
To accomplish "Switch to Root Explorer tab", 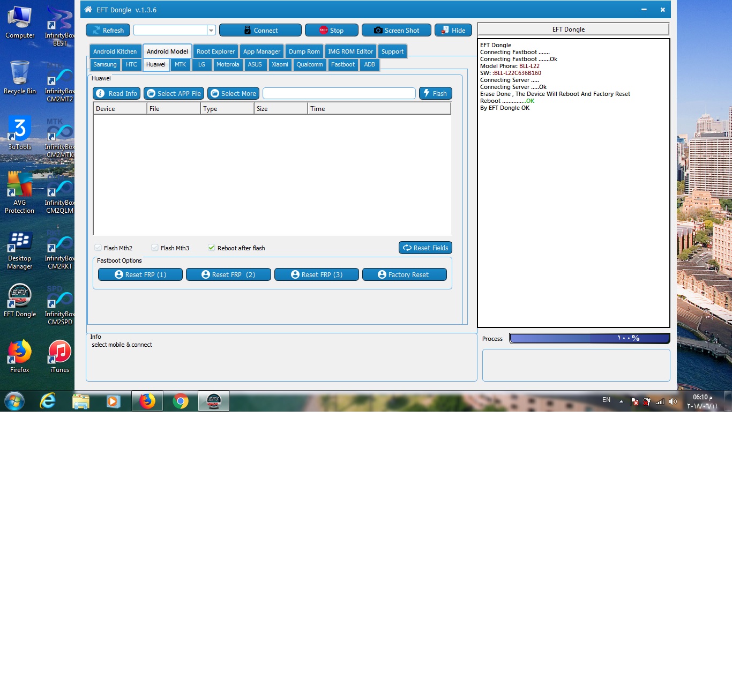I will click(x=215, y=51).
